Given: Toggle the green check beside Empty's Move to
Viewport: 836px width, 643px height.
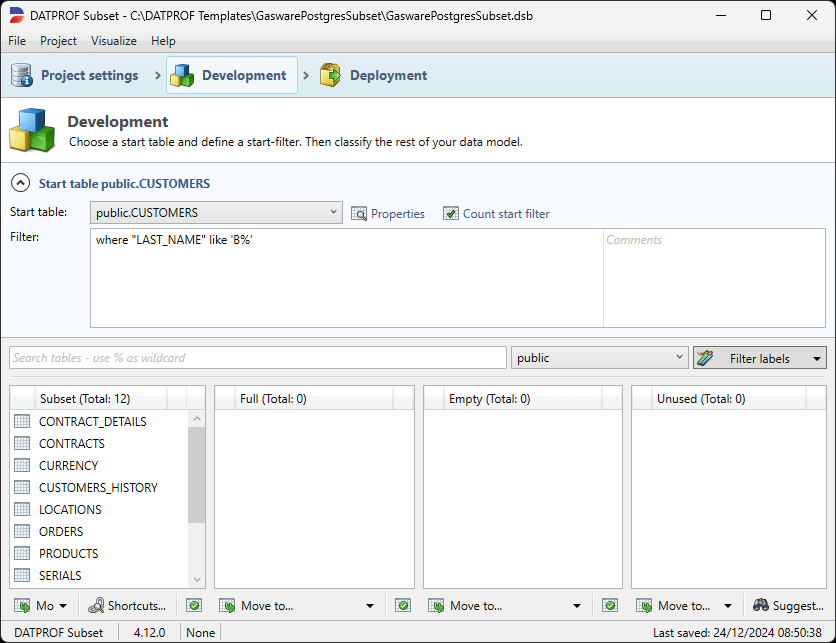Looking at the screenshot, I should click(x=402, y=605).
